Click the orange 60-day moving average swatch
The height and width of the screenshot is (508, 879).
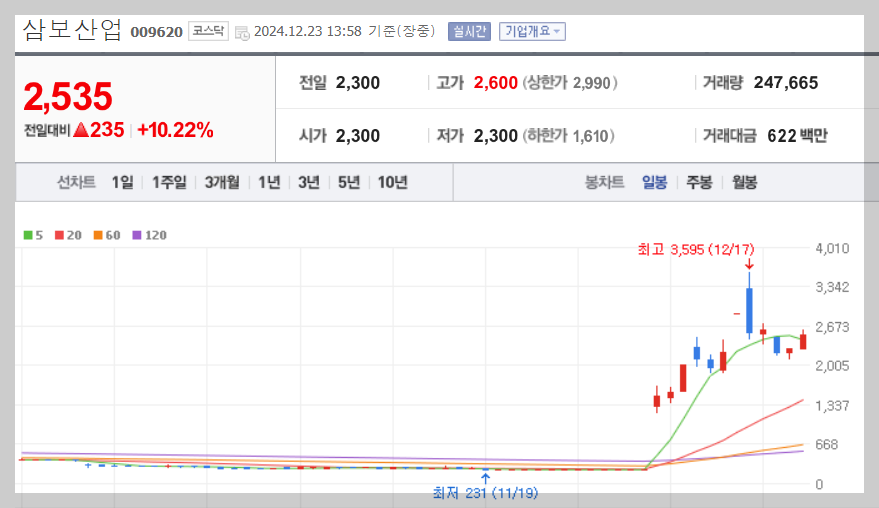(98, 235)
